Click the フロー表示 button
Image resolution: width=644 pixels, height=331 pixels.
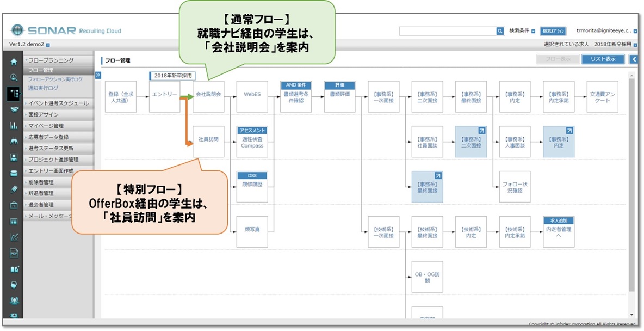tap(558, 59)
